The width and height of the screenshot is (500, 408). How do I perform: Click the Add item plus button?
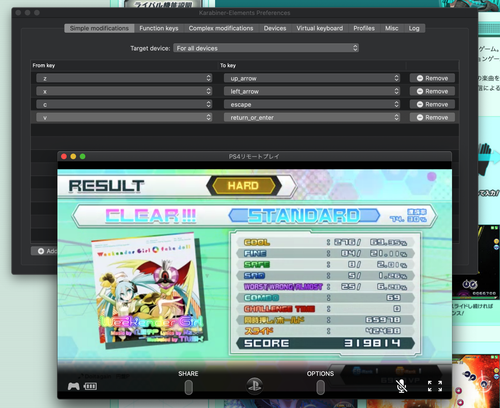[44, 251]
